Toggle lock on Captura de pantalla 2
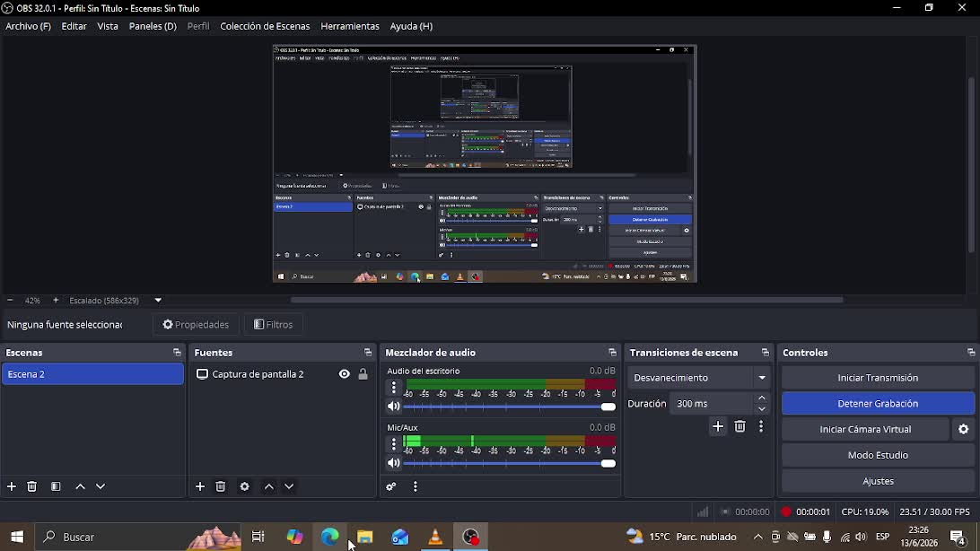Viewport: 980px width, 551px height. 363,374
